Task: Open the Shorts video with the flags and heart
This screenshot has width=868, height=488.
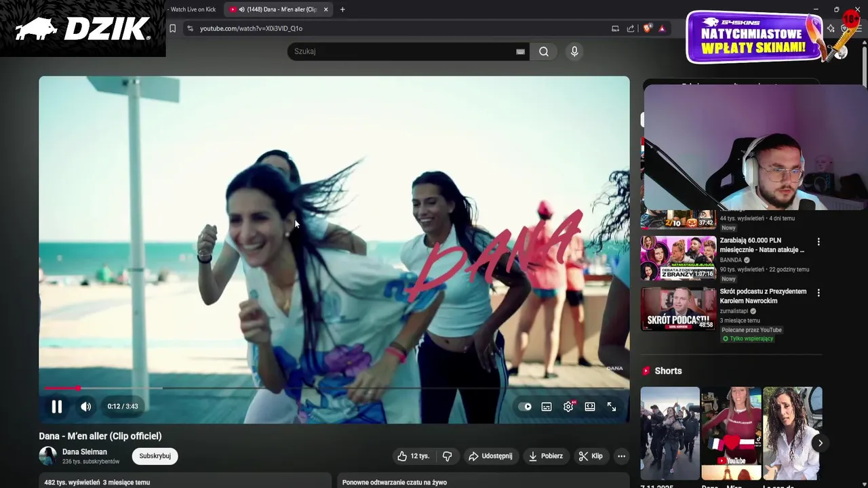Action: [x=731, y=433]
